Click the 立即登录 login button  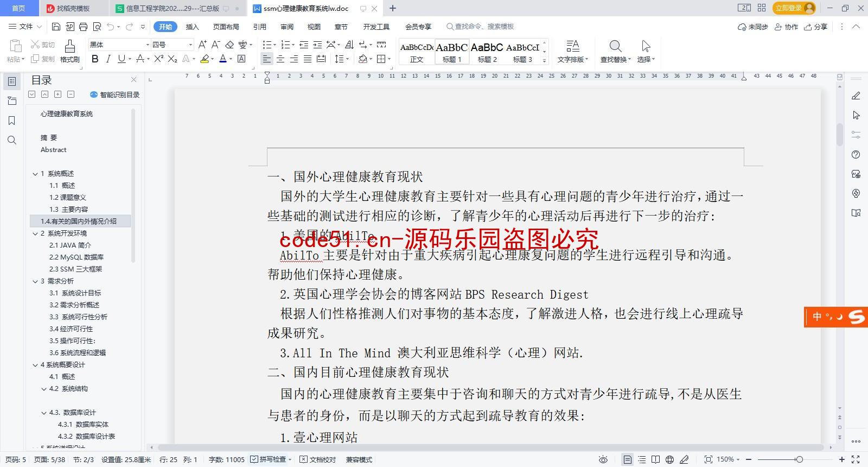[x=795, y=8]
